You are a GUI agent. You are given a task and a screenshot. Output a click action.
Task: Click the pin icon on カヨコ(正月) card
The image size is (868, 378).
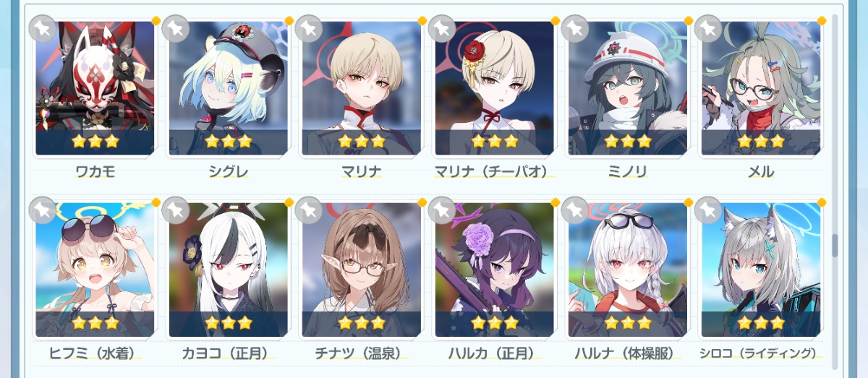click(x=175, y=210)
